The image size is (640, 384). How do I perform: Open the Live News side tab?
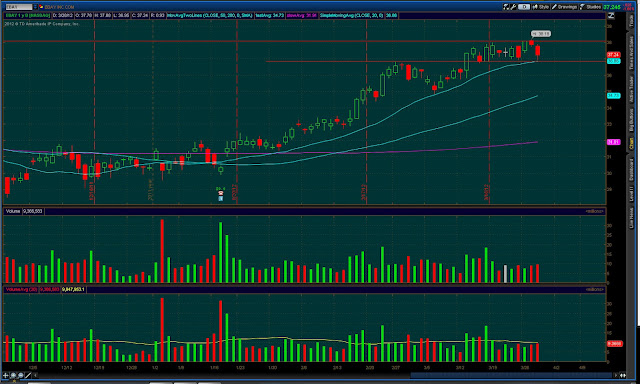(632, 218)
